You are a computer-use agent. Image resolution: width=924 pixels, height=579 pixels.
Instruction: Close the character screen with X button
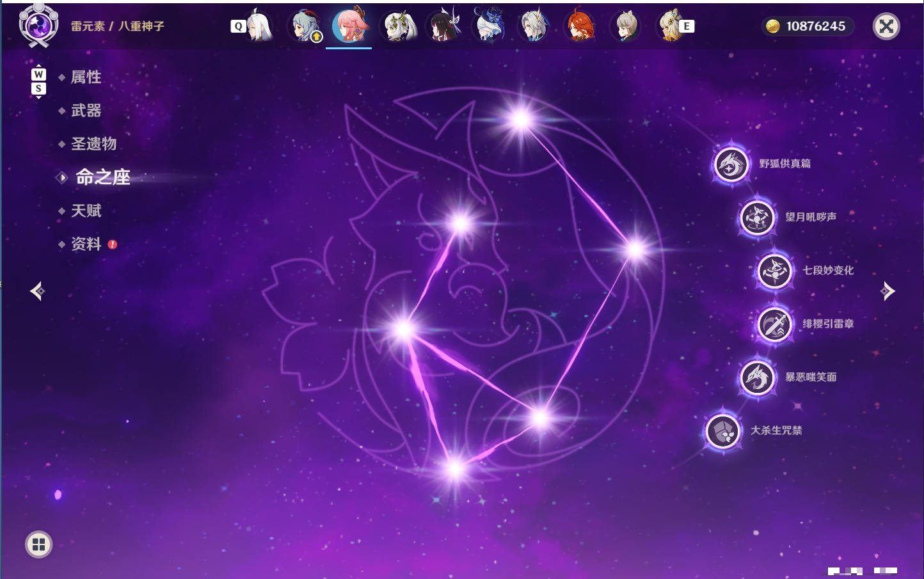pos(886,26)
